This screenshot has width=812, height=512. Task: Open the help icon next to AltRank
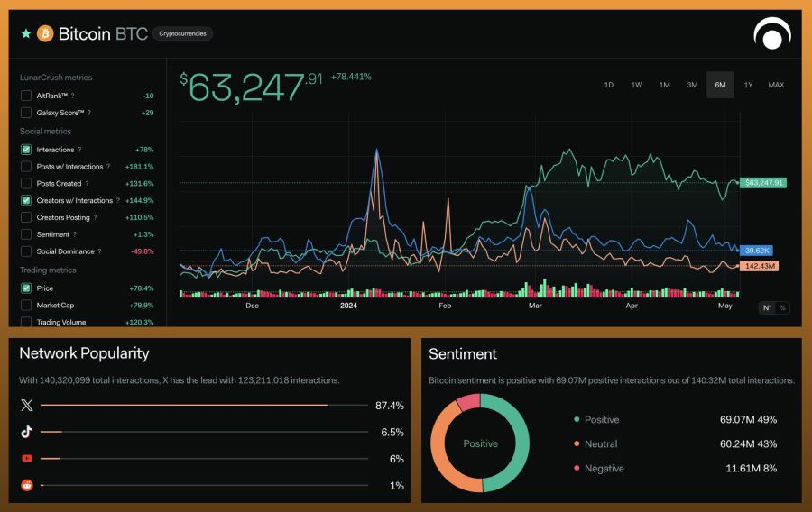(72, 96)
